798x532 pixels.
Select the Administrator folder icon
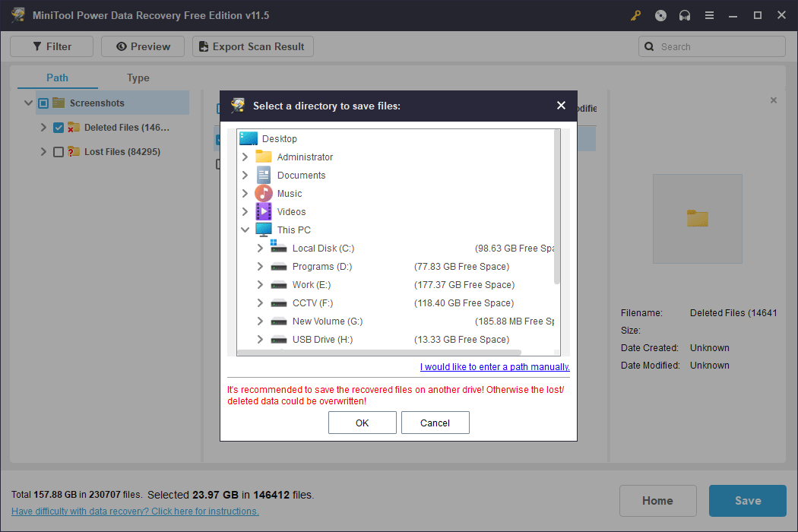[x=264, y=157]
